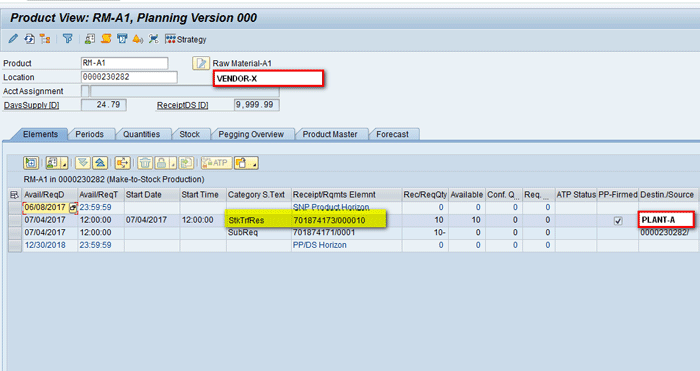700x371 pixels.
Task: Click the SNP Product Horizon entry
Action: click(331, 207)
